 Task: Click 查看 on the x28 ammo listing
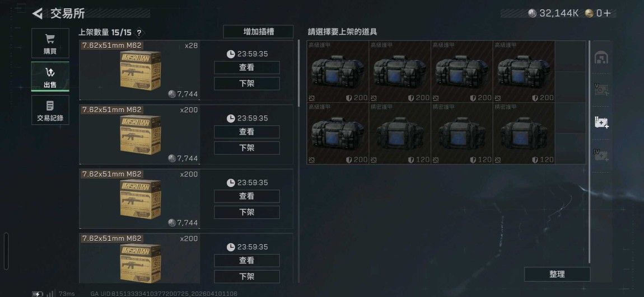247,68
